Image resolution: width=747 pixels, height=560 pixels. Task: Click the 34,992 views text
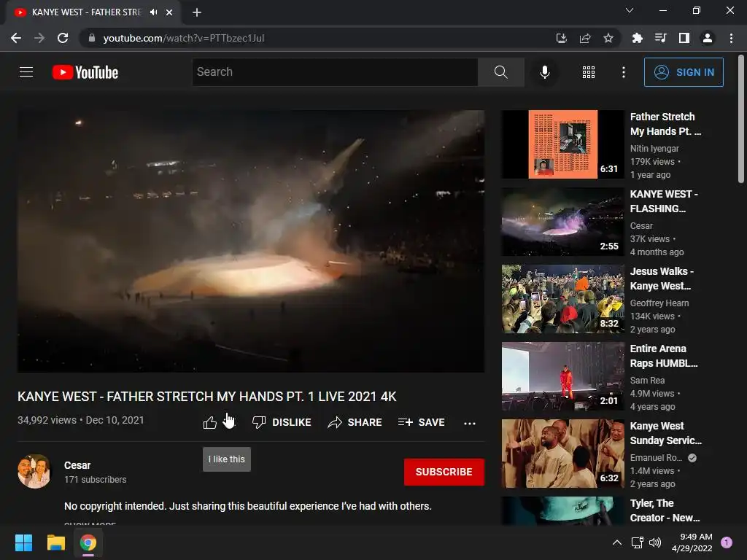47,420
